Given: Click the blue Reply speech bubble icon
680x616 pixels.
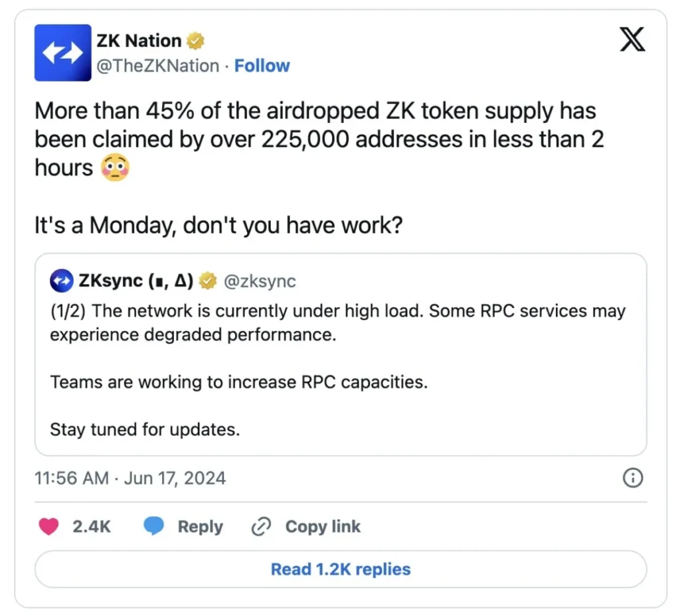Looking at the screenshot, I should tap(154, 526).
